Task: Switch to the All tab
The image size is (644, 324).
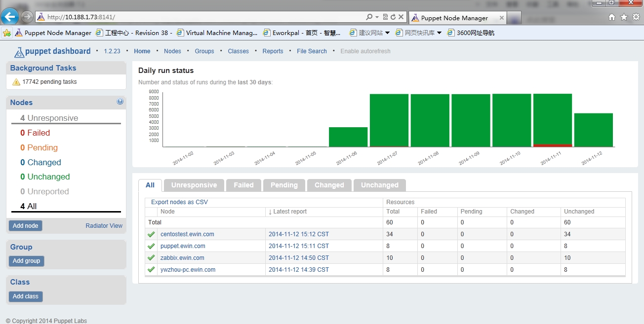Action: [150, 185]
